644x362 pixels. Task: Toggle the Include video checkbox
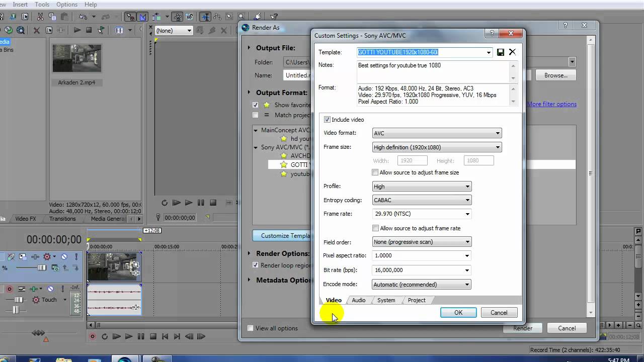[327, 120]
